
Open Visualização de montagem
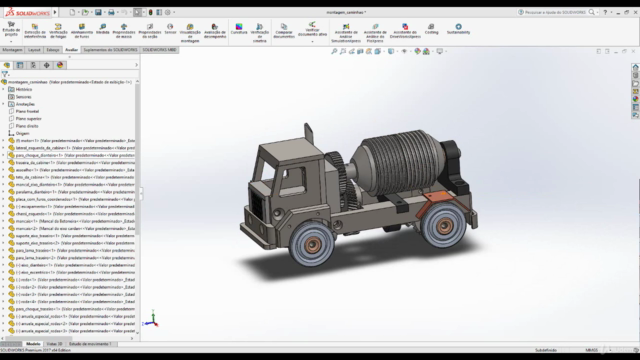(190, 33)
